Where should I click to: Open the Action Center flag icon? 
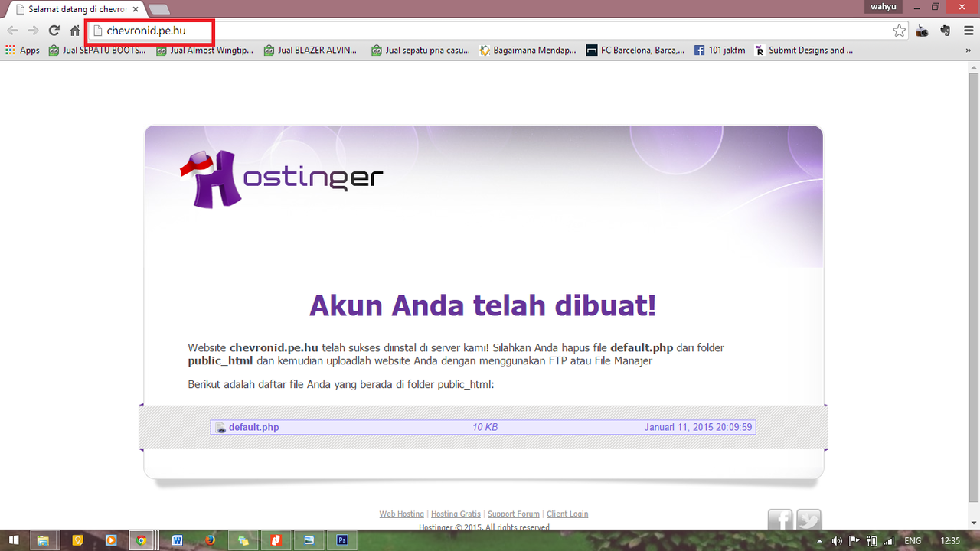click(x=854, y=540)
